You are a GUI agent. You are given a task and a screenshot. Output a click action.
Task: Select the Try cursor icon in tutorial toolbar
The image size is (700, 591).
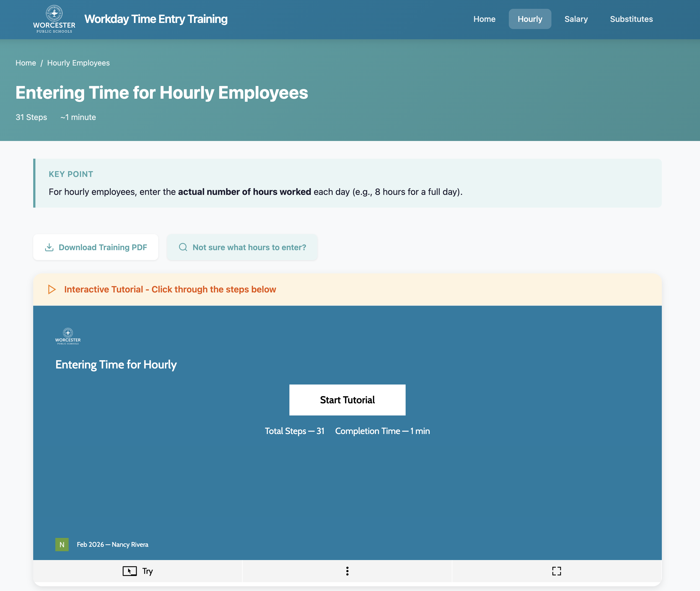130,571
